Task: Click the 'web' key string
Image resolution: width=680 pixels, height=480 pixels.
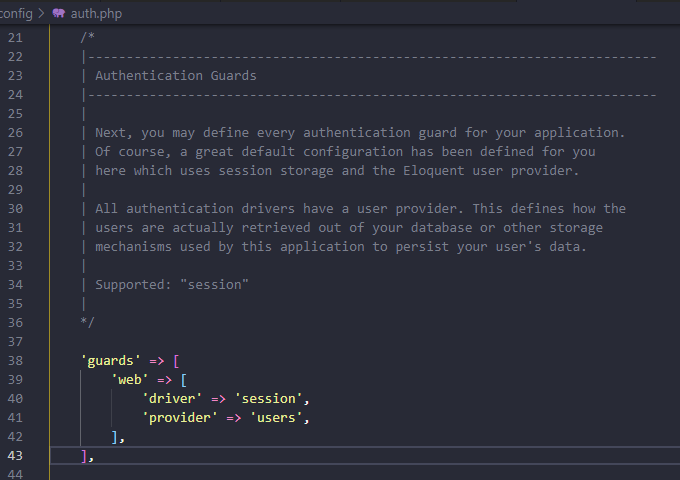Action: (x=130, y=379)
